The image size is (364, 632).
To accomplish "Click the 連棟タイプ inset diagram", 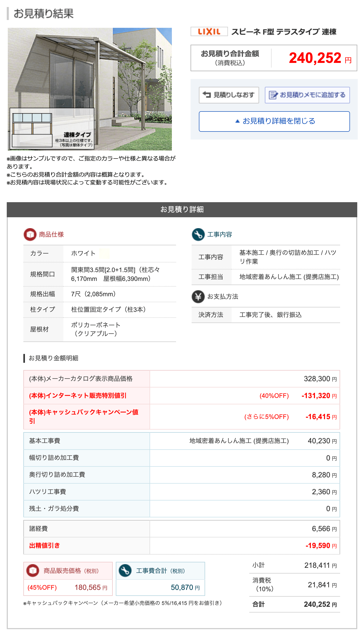I will [52, 129].
